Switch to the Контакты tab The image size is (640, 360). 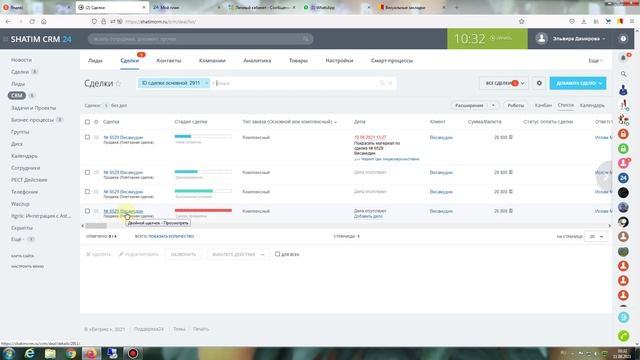[x=169, y=60]
